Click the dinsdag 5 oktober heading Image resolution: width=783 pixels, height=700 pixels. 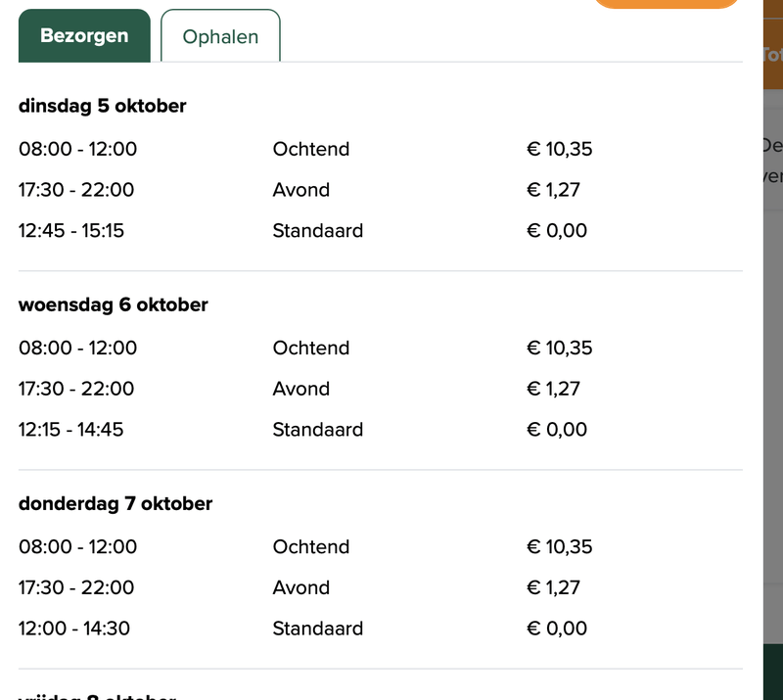[103, 106]
